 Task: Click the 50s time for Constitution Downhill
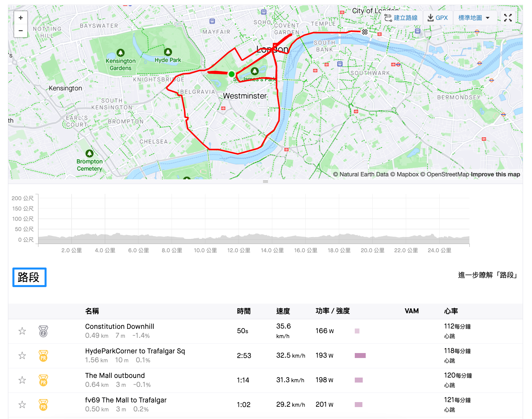coord(242,331)
